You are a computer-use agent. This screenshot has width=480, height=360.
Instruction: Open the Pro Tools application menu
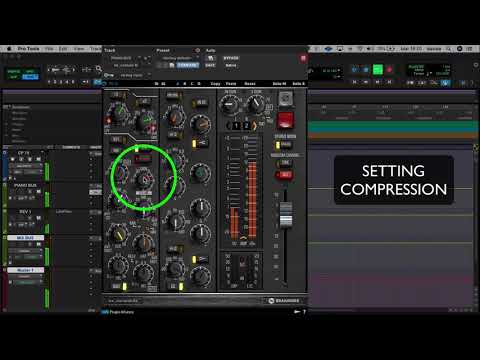coord(28,49)
